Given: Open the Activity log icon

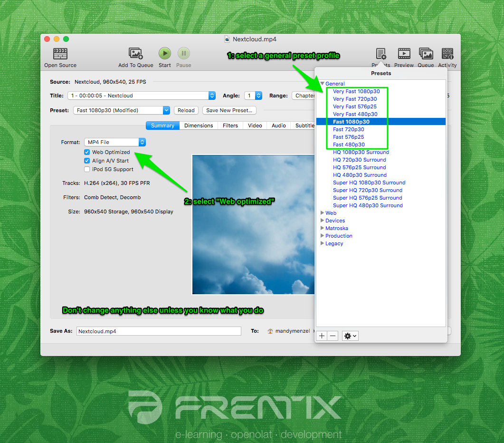Looking at the screenshot, I should pyautogui.click(x=447, y=53).
